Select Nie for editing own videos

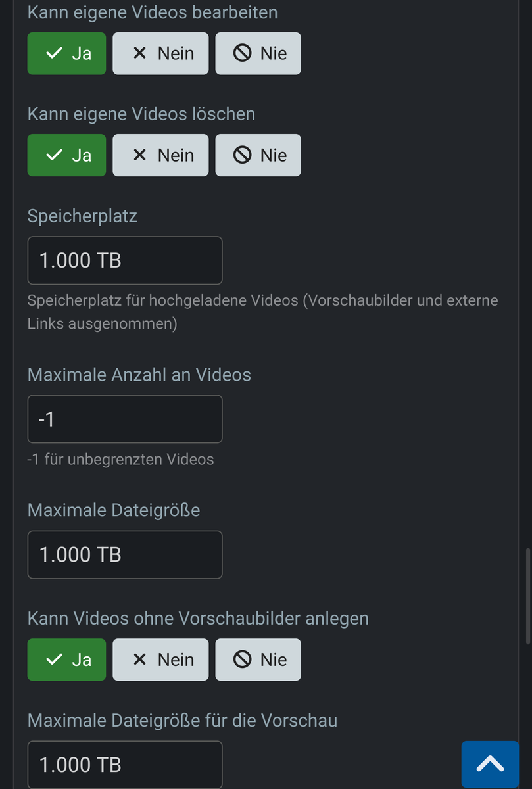[x=258, y=53]
